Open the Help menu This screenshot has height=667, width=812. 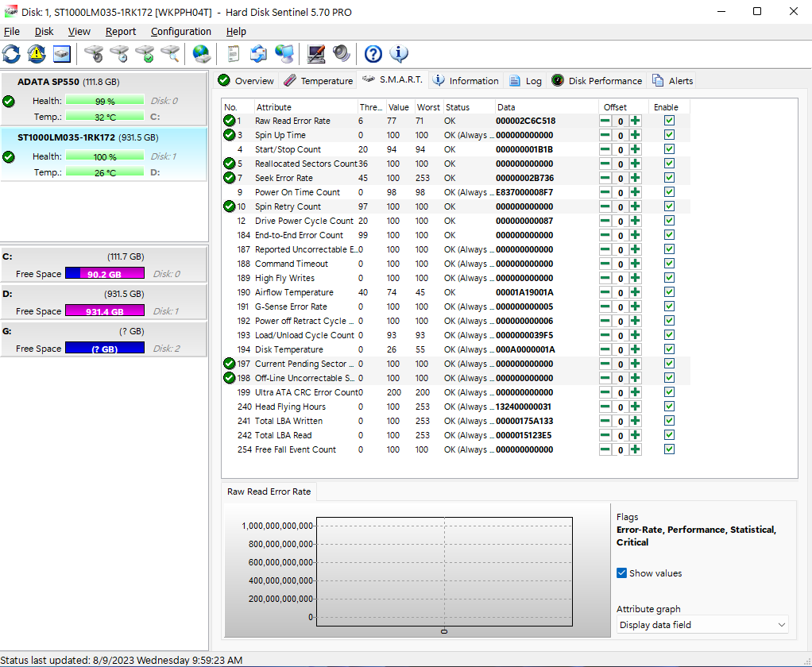pyautogui.click(x=236, y=32)
